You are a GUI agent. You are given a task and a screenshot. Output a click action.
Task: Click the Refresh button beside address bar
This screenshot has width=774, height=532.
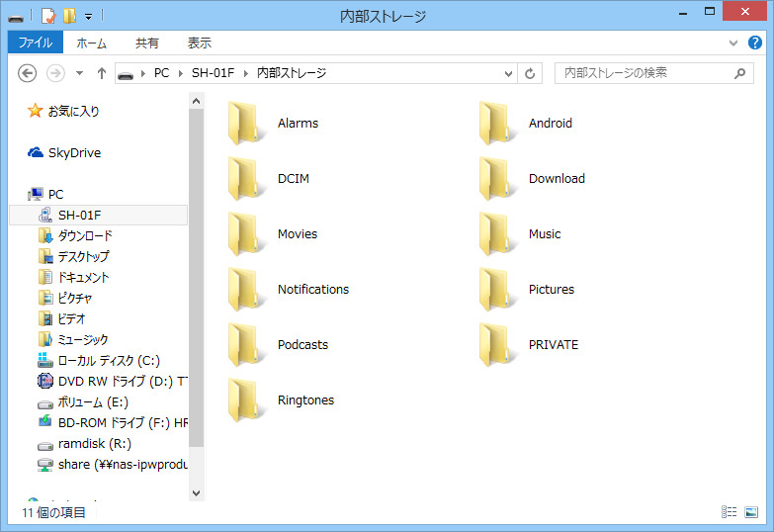(x=531, y=73)
